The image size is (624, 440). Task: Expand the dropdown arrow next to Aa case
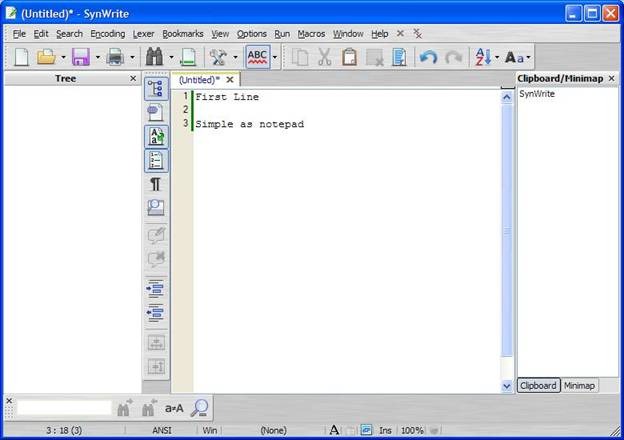point(528,57)
